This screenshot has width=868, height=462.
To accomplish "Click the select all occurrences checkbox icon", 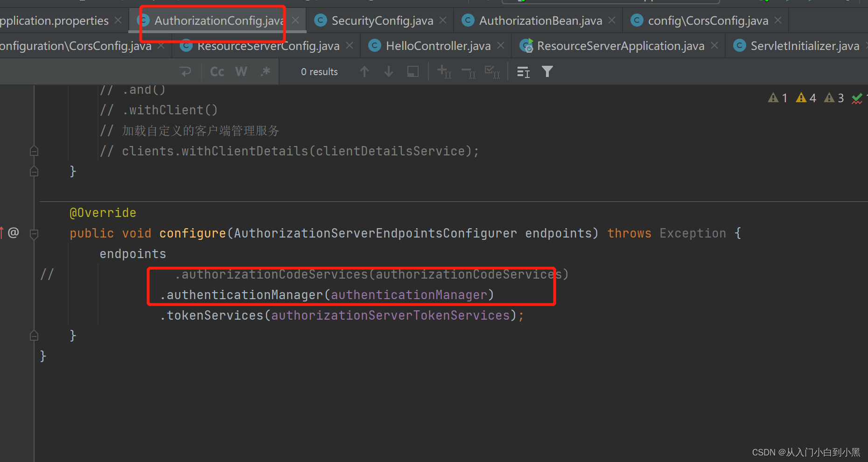I will (492, 71).
